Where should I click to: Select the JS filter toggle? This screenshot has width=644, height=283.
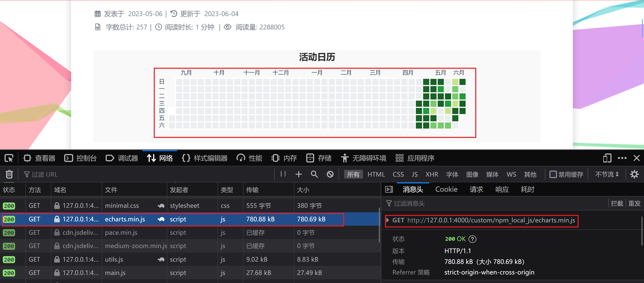[x=415, y=174]
